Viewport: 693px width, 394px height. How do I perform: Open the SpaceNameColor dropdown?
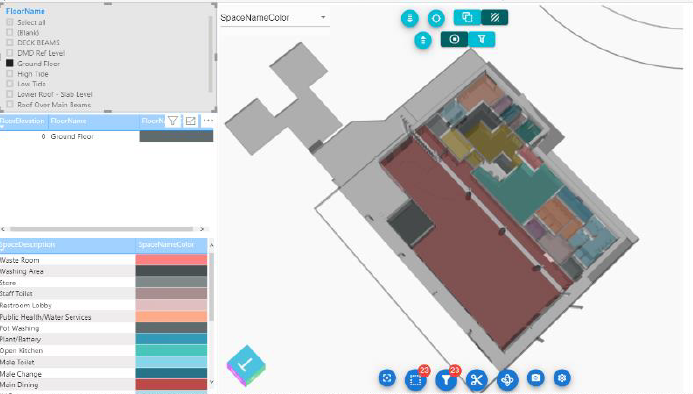274,18
